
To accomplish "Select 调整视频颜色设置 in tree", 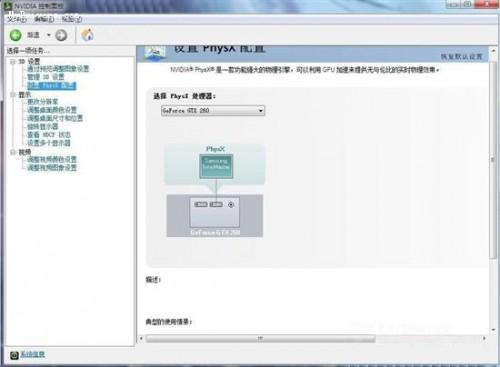I will click(52, 159).
